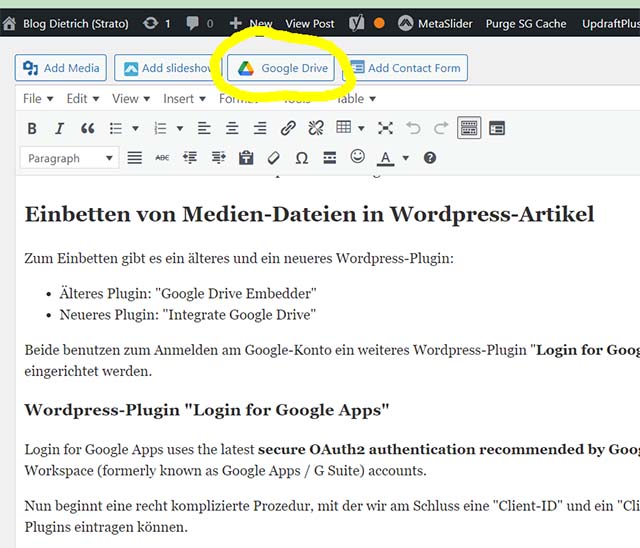640x548 pixels.
Task: Insert or edit a link
Action: [x=288, y=128]
